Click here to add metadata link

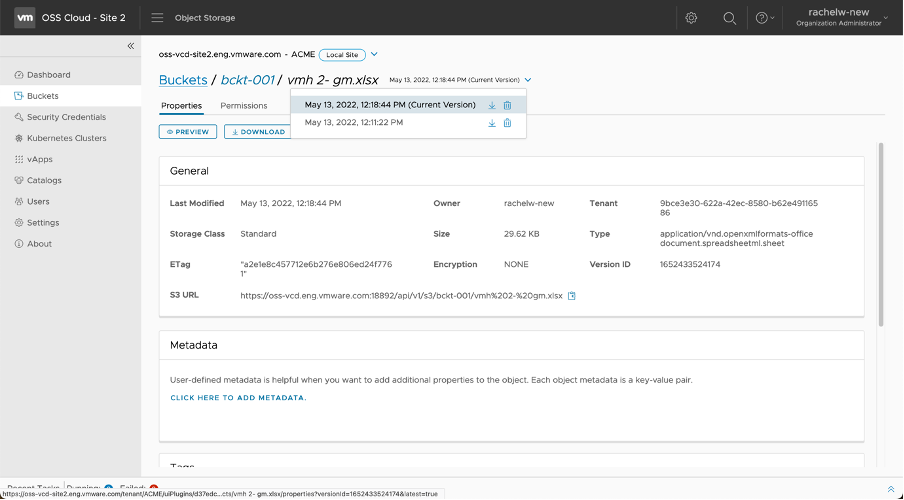[x=238, y=398]
